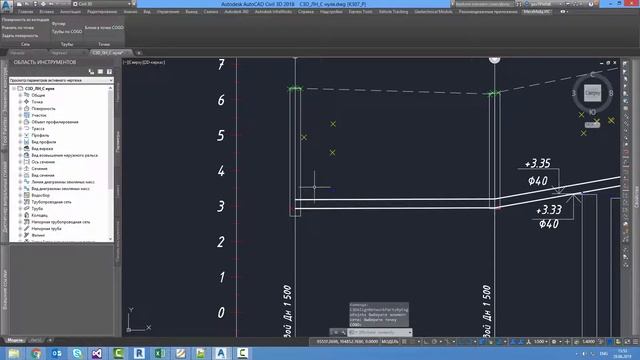The image size is (640, 360).
Task: Click the command line input field
Action: click(379, 332)
